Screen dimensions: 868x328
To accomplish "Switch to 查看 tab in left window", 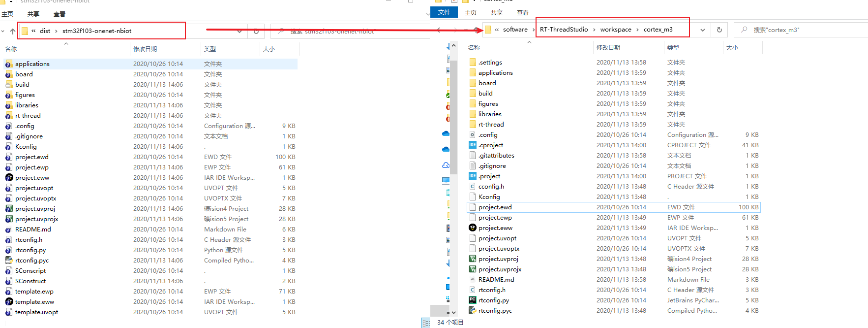I will tap(60, 14).
